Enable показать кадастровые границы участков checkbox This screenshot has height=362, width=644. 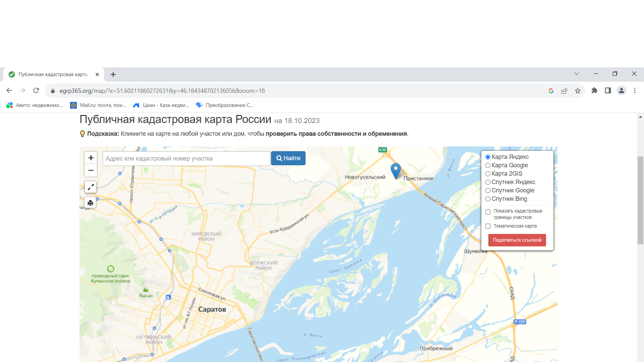(x=488, y=212)
